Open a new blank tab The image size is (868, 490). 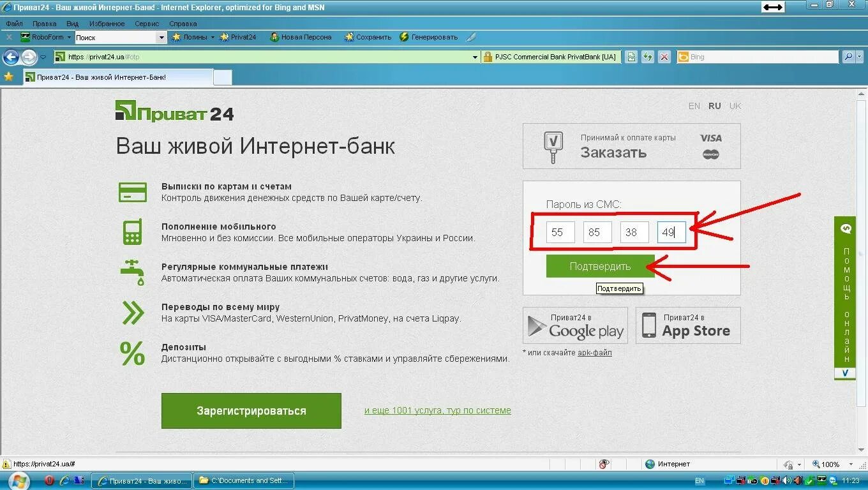[222, 78]
